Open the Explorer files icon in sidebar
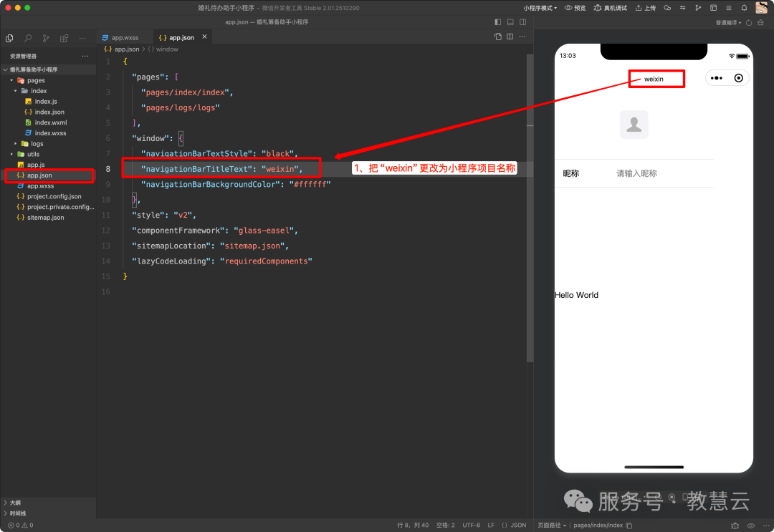The image size is (774, 532). 9,38
